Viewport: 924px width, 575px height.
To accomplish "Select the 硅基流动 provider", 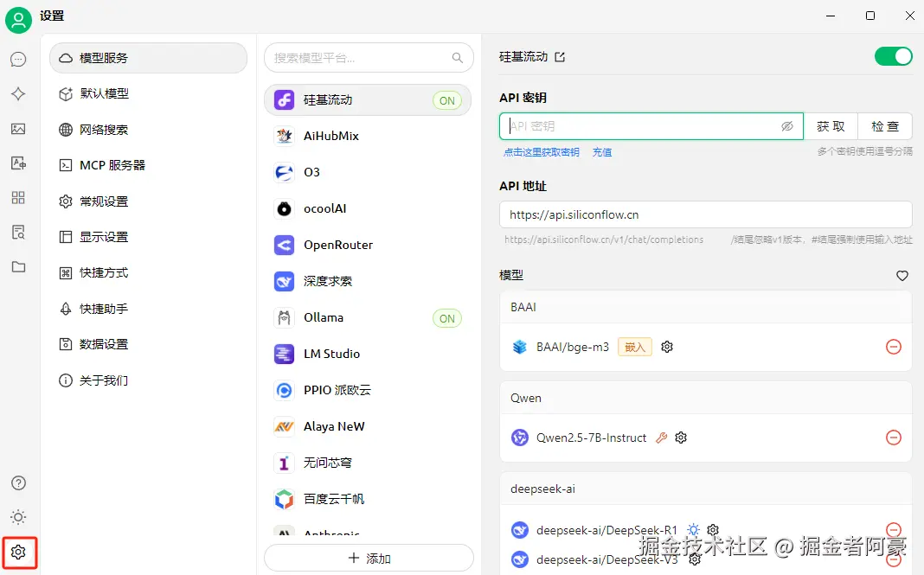I will pyautogui.click(x=368, y=100).
